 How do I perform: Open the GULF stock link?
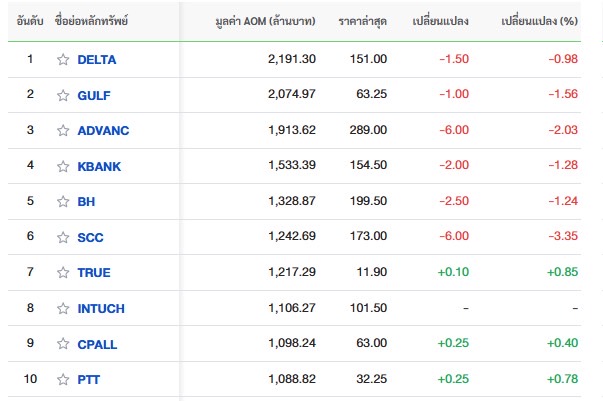click(94, 95)
